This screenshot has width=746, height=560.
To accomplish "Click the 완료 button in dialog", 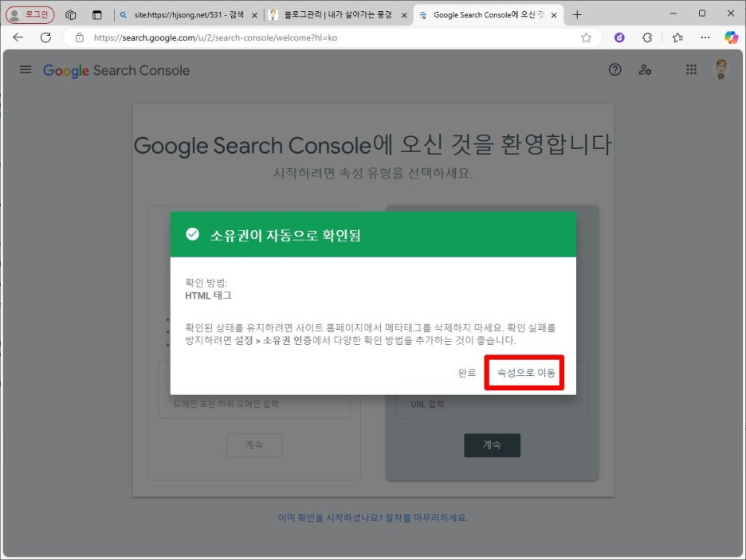I will point(467,373).
